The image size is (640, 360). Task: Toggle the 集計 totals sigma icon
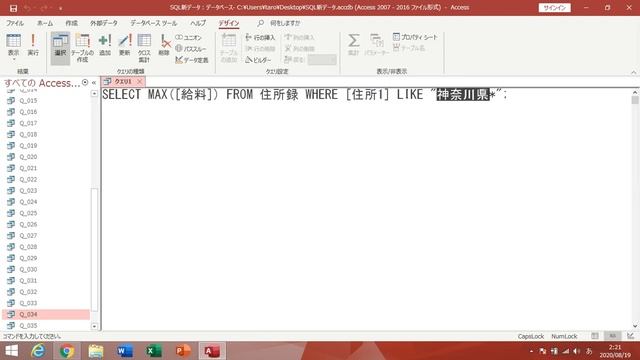click(353, 45)
